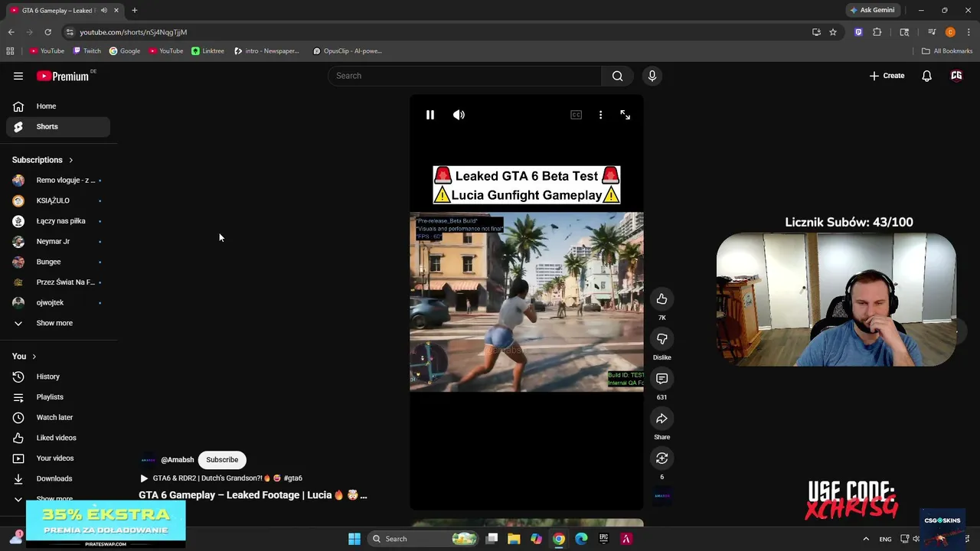980x551 pixels.
Task: Start voice search with microphone
Action: 652,76
